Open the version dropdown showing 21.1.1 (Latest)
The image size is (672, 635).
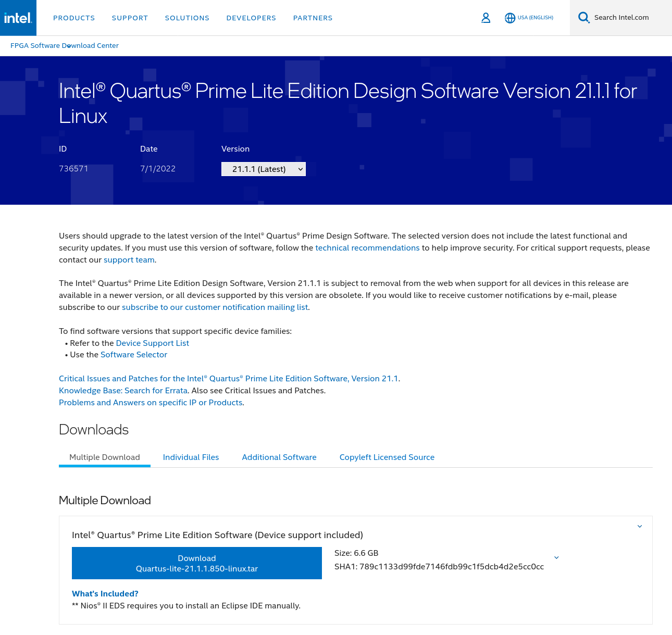click(x=263, y=169)
